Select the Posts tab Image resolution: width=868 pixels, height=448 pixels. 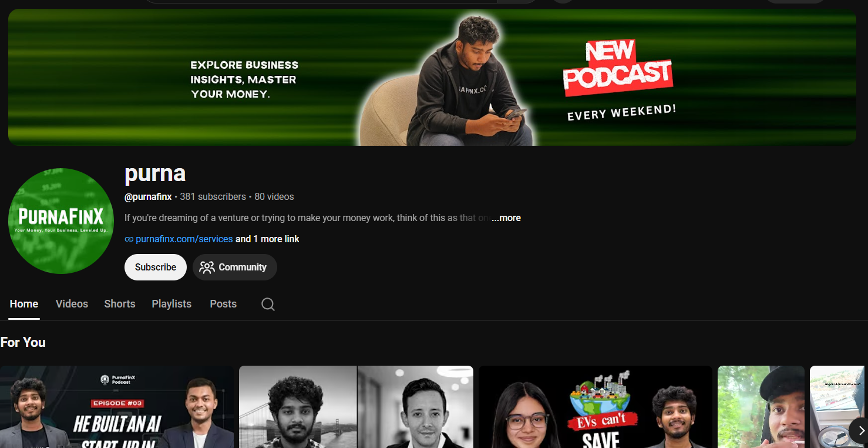(x=223, y=304)
